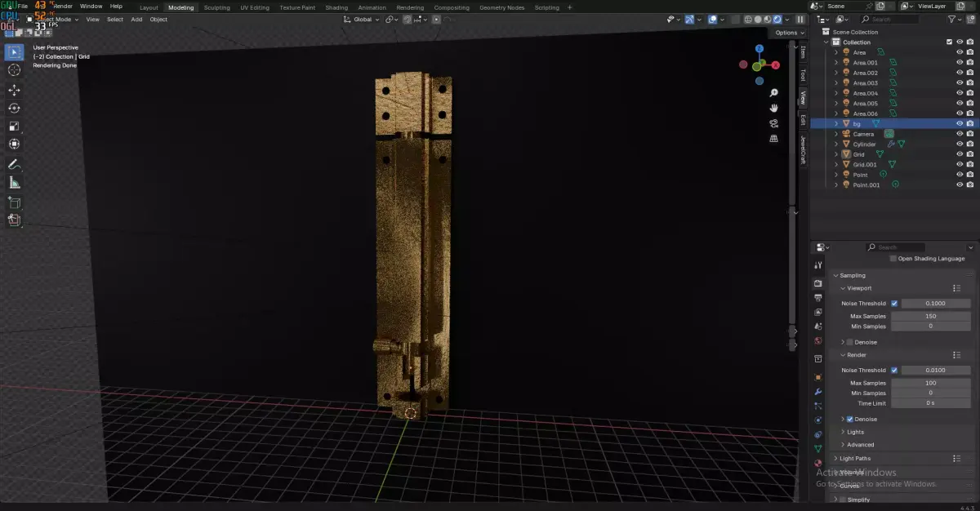This screenshot has width=980, height=511.
Task: Open the Object menu in viewport header
Action: [x=158, y=19]
